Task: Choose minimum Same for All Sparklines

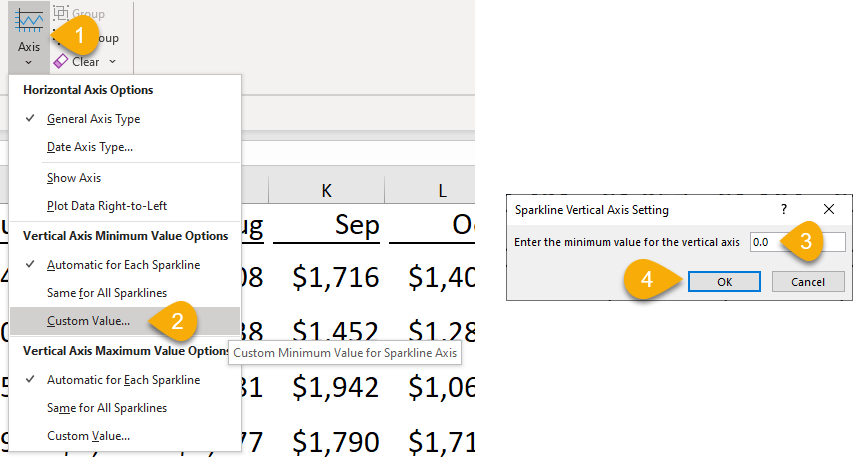Action: [107, 293]
